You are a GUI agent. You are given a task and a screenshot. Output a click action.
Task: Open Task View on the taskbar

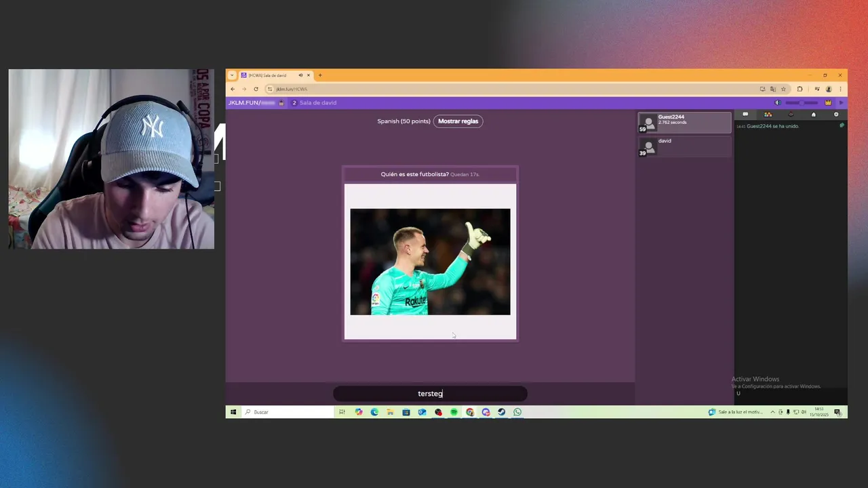[342, 412]
